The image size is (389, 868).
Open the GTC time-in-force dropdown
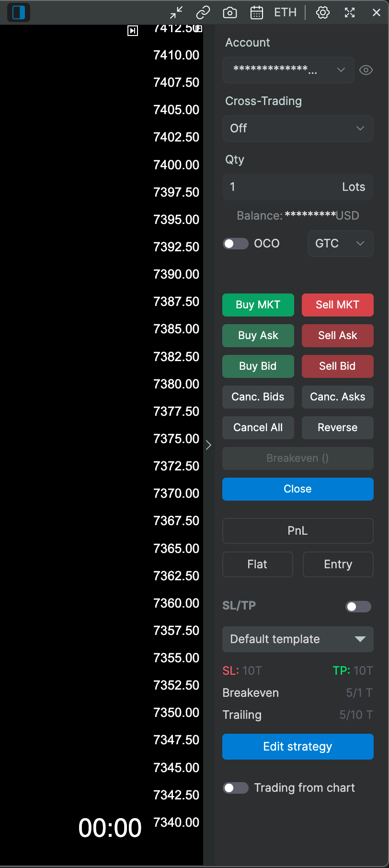(341, 244)
